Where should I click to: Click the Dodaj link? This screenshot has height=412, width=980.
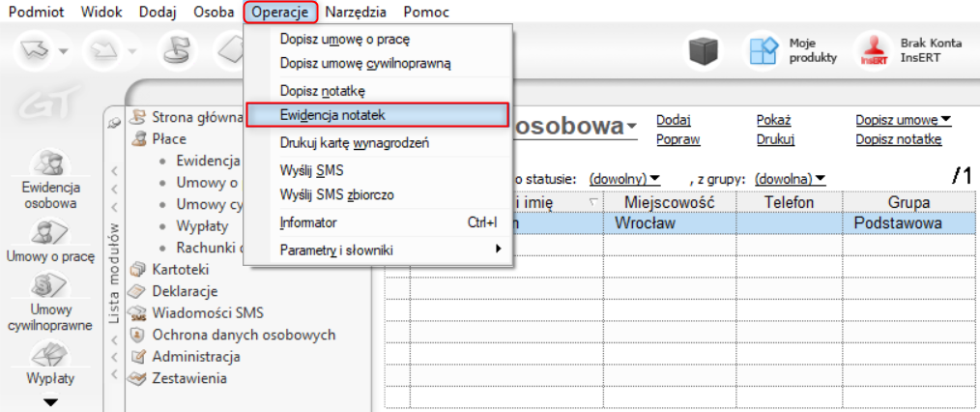(674, 120)
